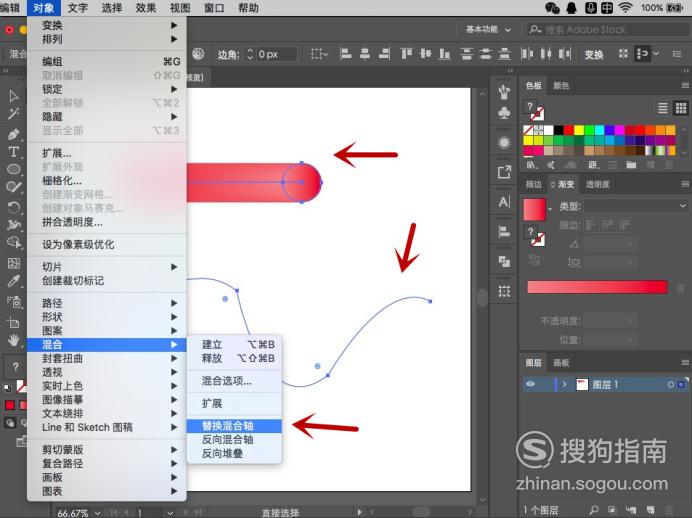Viewport: 692px width, 518px height.
Task: Open the Transform panel dock icon
Action: (x=504, y=291)
